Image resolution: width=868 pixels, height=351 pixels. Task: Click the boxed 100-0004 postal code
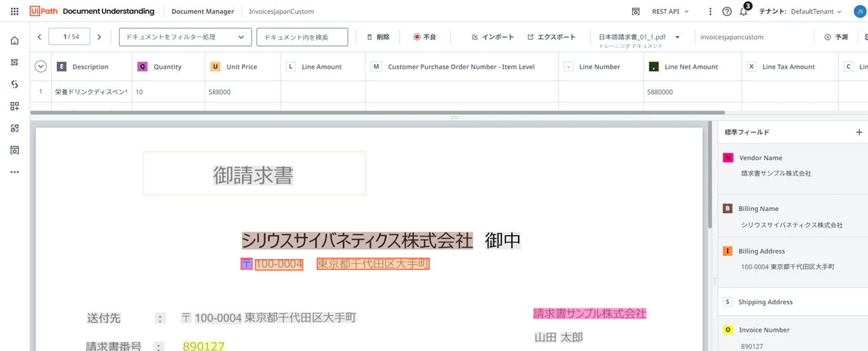pos(279,264)
